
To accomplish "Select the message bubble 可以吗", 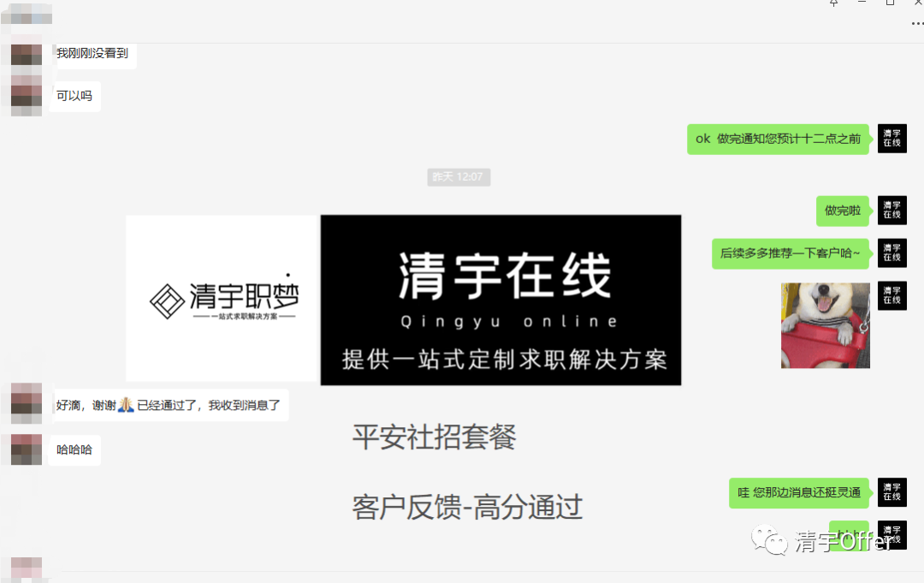I will (74, 96).
